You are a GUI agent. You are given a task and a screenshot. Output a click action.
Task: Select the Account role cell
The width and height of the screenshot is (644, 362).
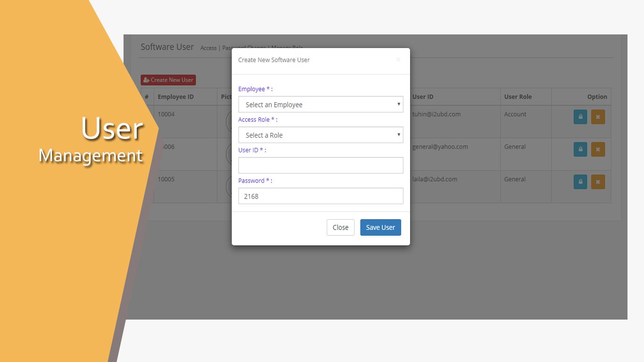(515, 114)
